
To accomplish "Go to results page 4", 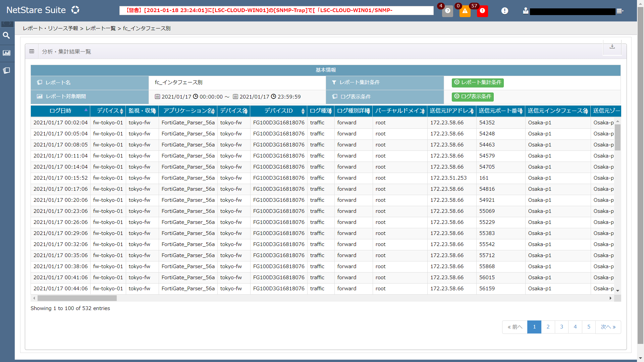I will tap(575, 327).
